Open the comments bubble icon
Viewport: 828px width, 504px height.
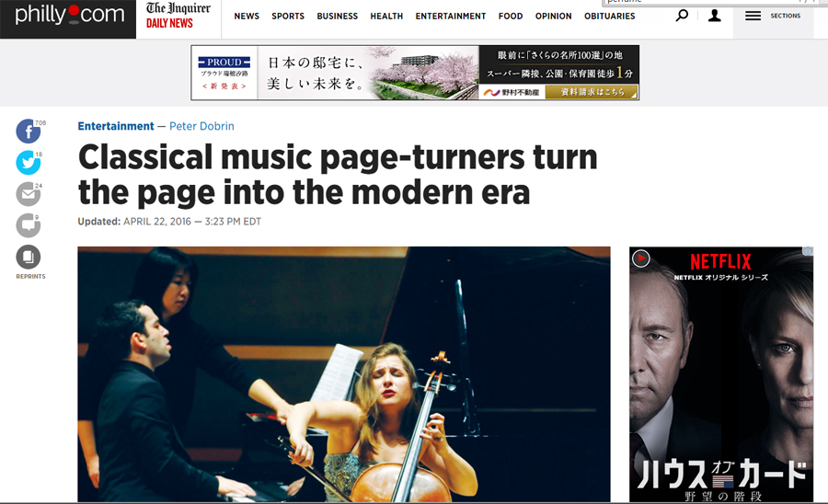point(29,225)
